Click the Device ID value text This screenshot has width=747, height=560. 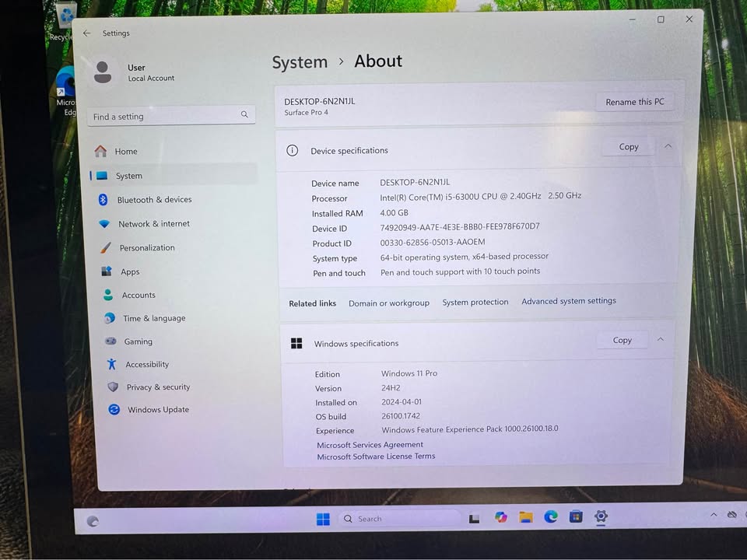click(460, 226)
